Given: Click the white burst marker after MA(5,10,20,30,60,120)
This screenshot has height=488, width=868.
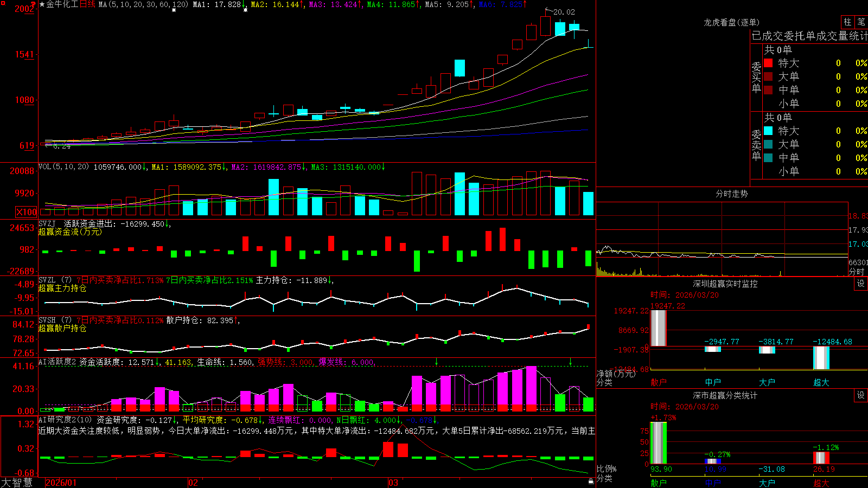Looking at the screenshot, I should (174, 10).
